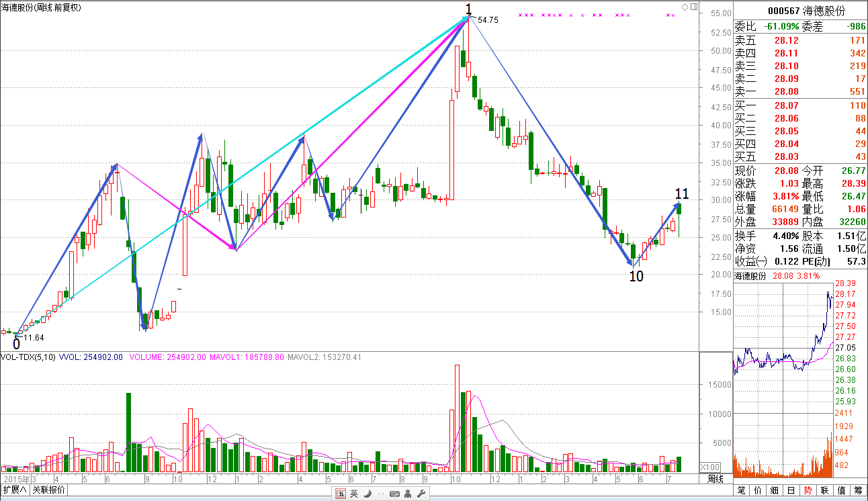Viewport: 868px width, 501px height.
Task: Select the 买五 28.03 bid row
Action: [800, 157]
